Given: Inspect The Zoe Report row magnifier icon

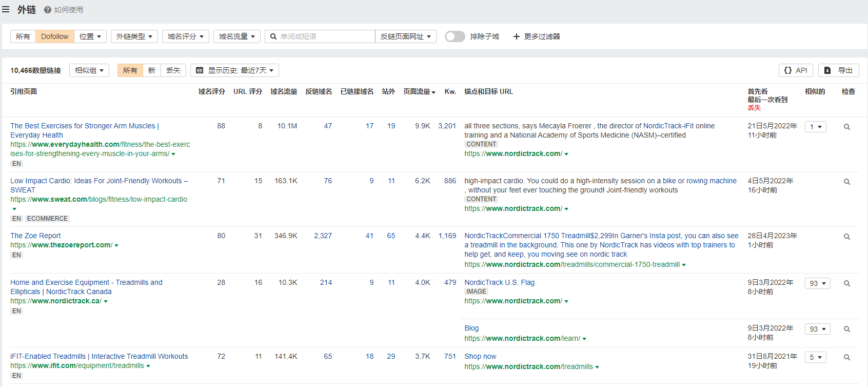Looking at the screenshot, I should [847, 237].
